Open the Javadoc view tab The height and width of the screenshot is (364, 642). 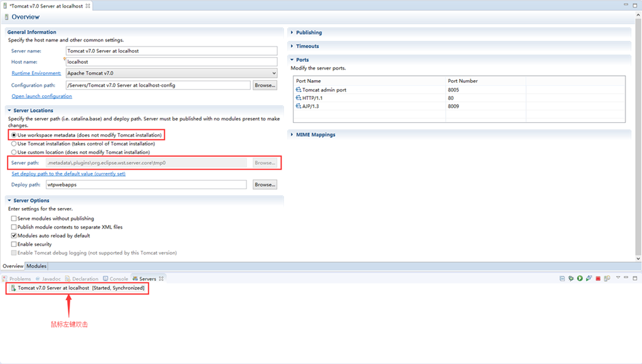pos(48,279)
